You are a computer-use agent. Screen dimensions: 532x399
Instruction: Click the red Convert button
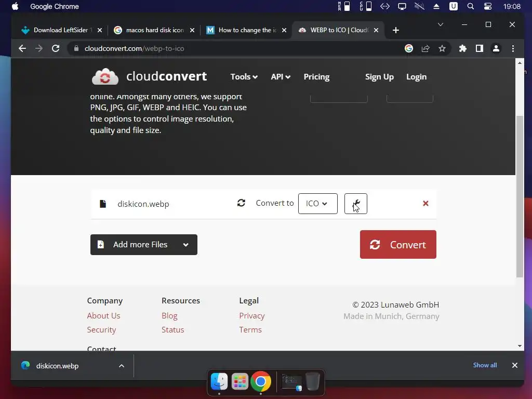398,244
